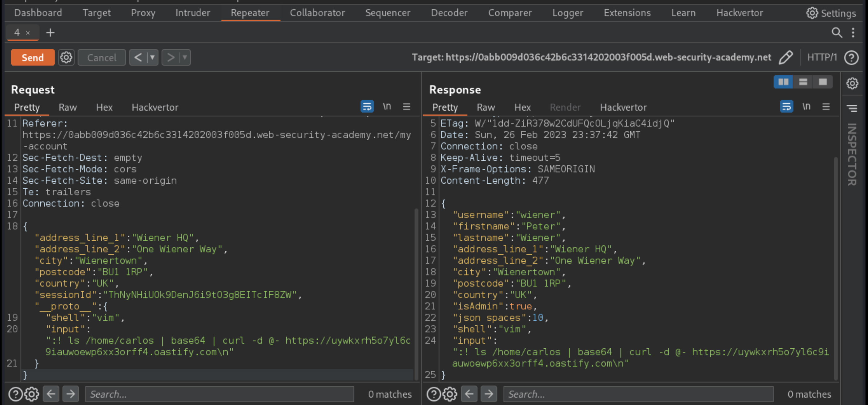Click the Repeater tab search magnifier

pyautogui.click(x=837, y=33)
